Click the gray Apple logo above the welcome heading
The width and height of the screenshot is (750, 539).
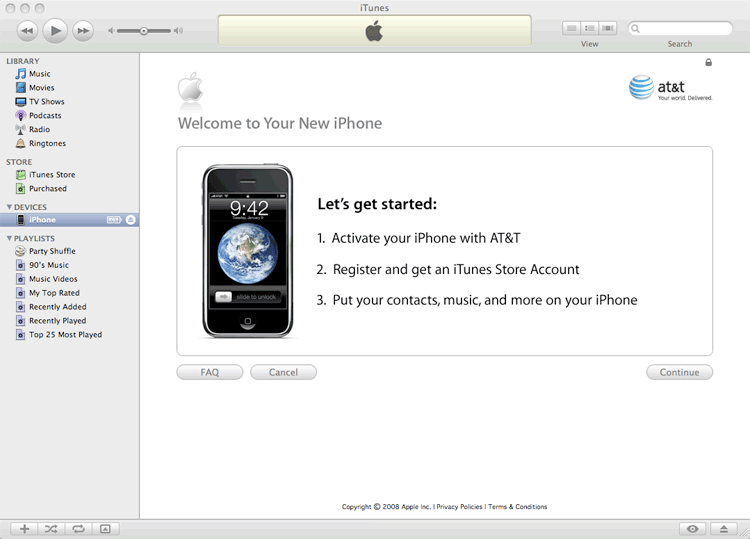190,87
